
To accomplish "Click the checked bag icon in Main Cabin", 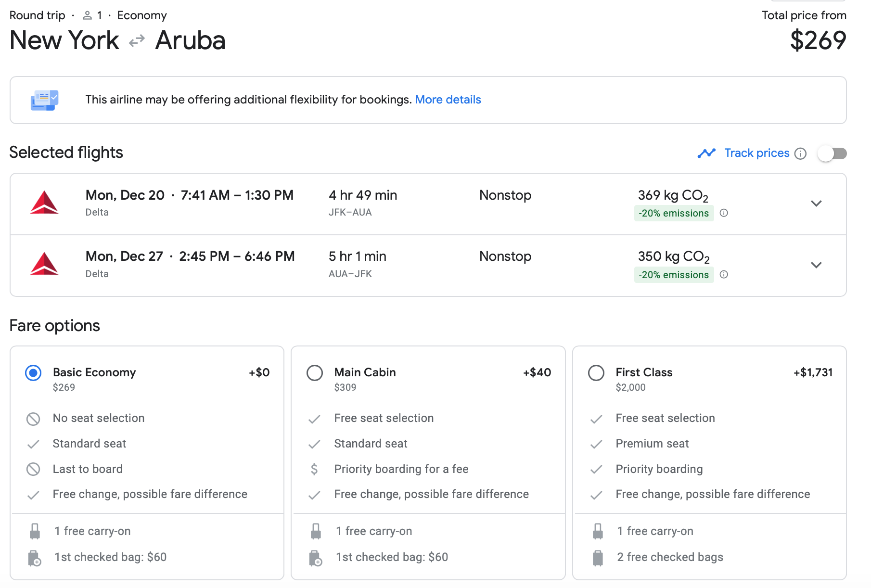I will point(316,558).
